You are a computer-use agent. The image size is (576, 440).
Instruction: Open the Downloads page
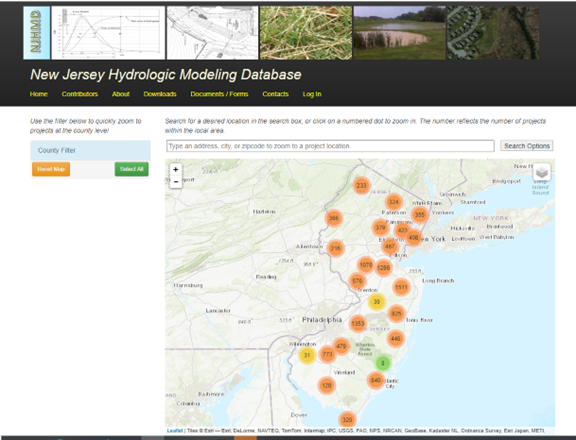160,94
